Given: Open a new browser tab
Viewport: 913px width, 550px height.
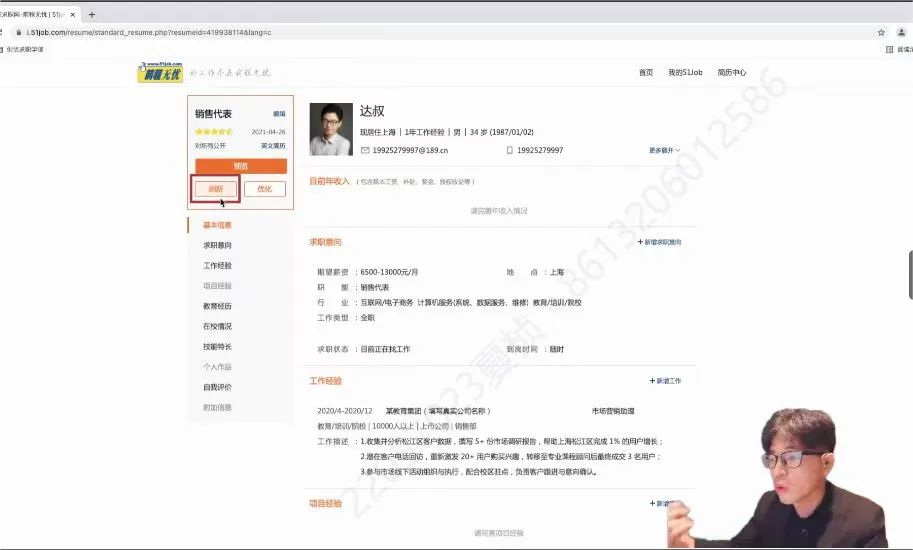Looking at the screenshot, I should pos(92,15).
